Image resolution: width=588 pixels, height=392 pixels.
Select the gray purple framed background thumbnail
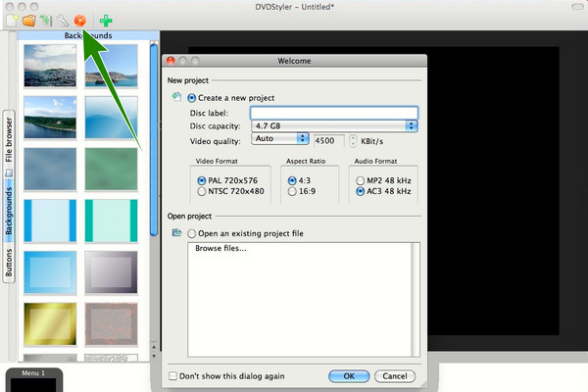pyautogui.click(x=111, y=272)
